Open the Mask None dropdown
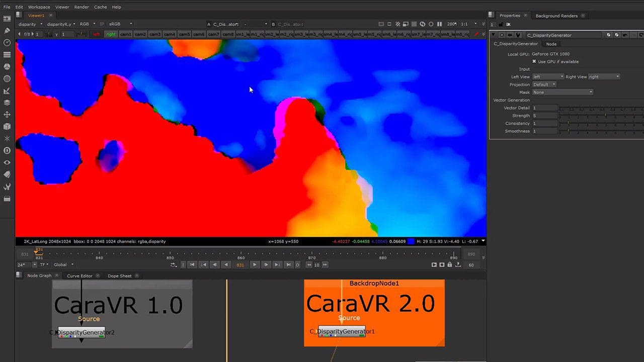The height and width of the screenshot is (362, 644). point(562,92)
